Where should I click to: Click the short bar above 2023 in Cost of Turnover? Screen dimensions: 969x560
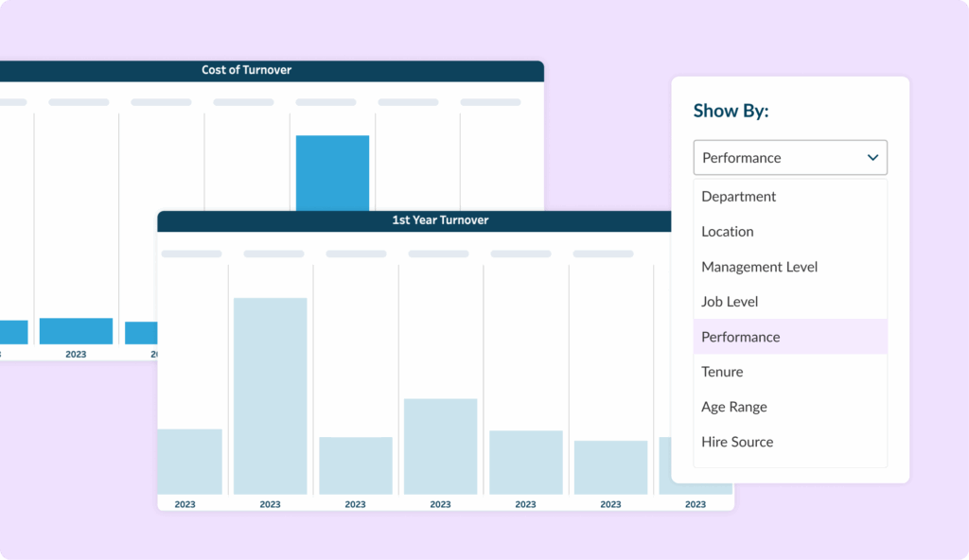tap(76, 331)
